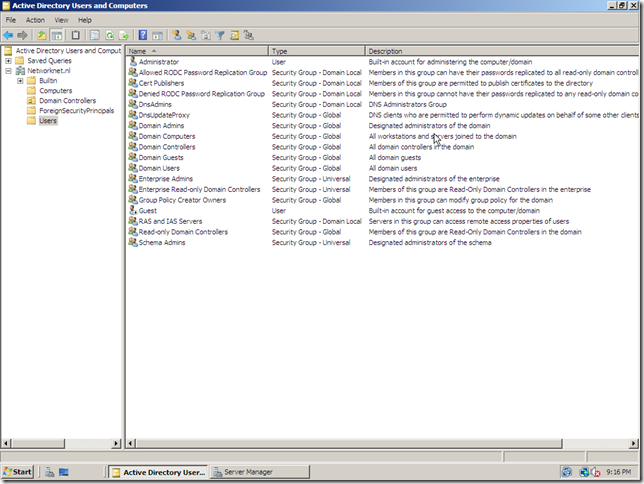This screenshot has width=644, height=484.
Task: Click the Back arrow toolbar icon
Action: pos(8,35)
